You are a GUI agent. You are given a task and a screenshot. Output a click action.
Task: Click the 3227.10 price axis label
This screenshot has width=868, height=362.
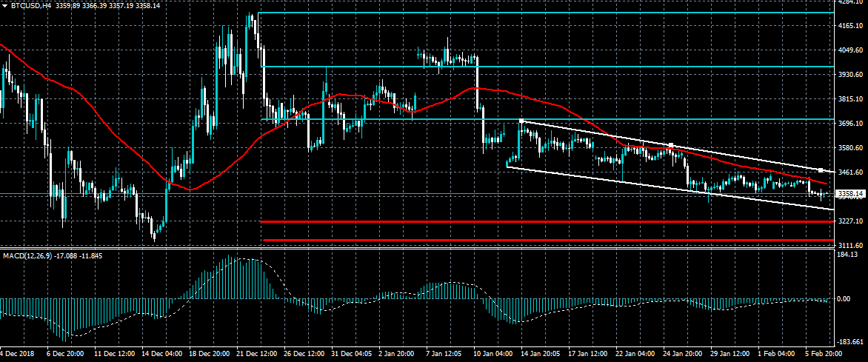(x=852, y=221)
